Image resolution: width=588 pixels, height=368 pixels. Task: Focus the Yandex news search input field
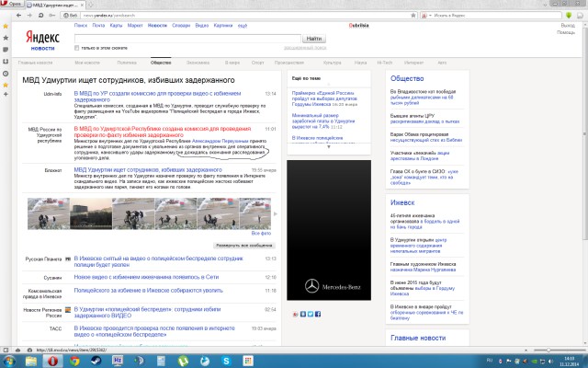click(x=187, y=39)
